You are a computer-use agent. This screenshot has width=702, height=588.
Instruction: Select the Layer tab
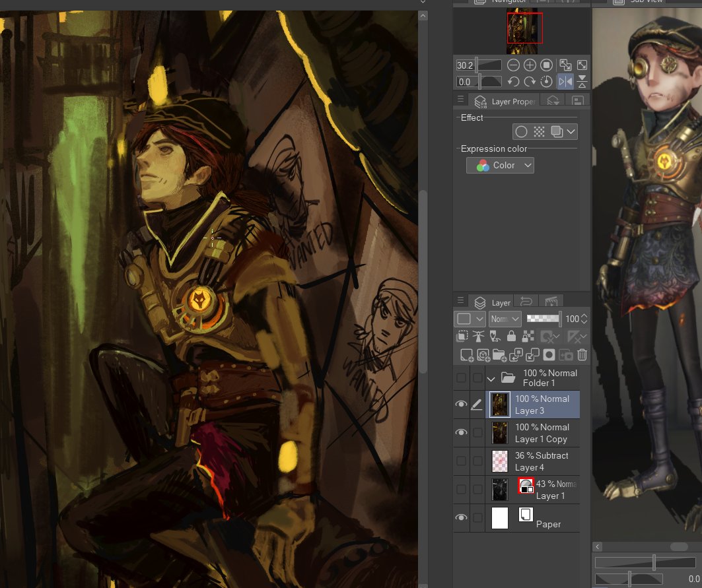[x=491, y=302]
